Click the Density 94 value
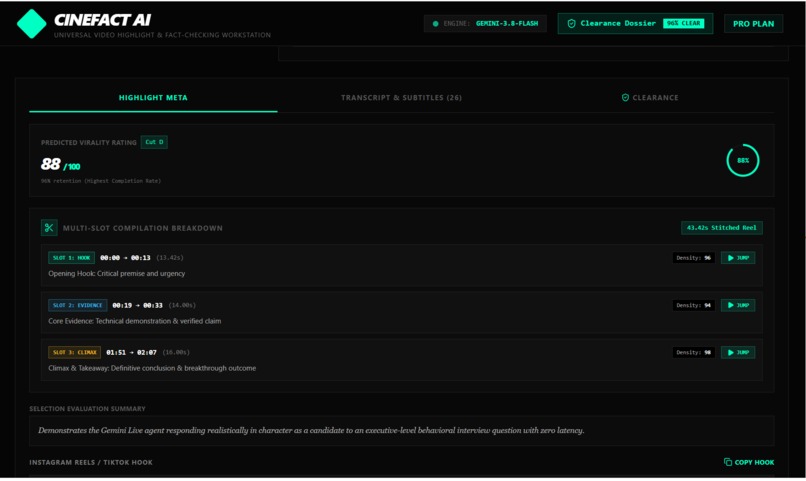The image size is (806, 481). (693, 305)
